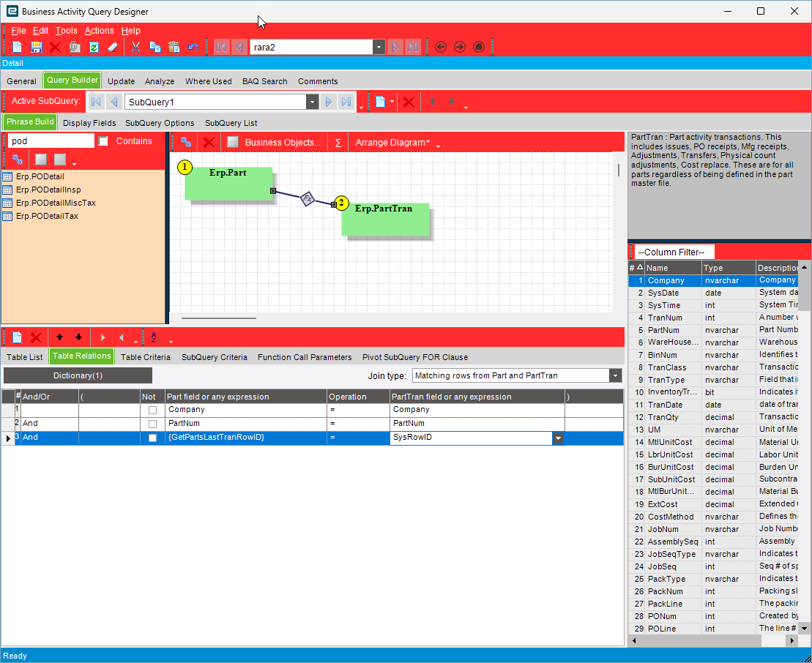Switch to the Table Criteria tab

coord(146,357)
